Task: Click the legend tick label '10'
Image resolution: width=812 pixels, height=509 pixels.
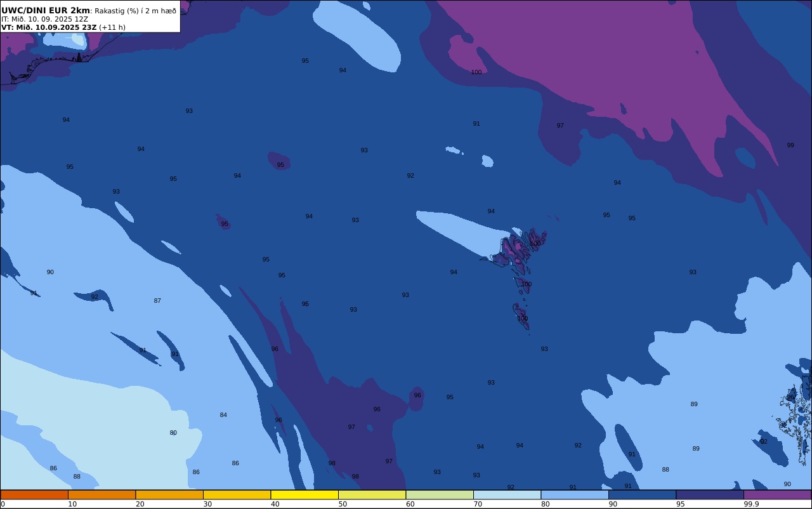Action: click(72, 504)
